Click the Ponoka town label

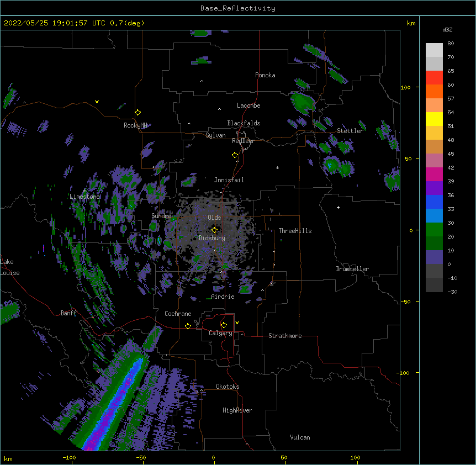(x=265, y=75)
